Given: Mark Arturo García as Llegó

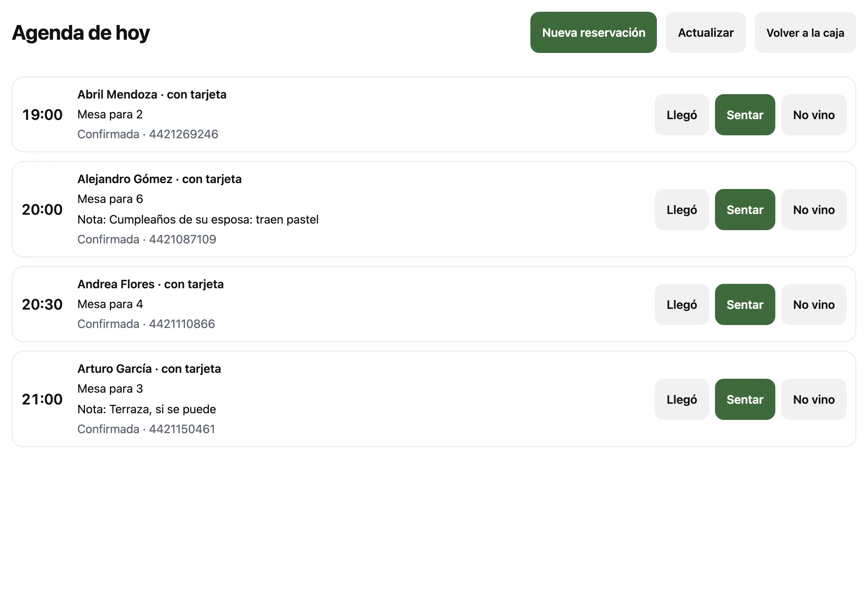Looking at the screenshot, I should point(681,399).
